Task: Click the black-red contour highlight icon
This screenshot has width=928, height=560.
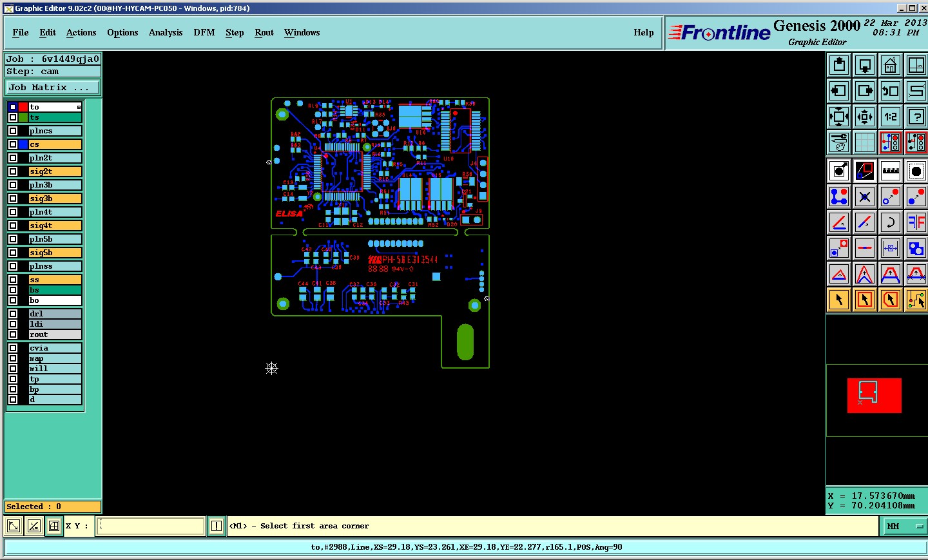Action: 865,171
